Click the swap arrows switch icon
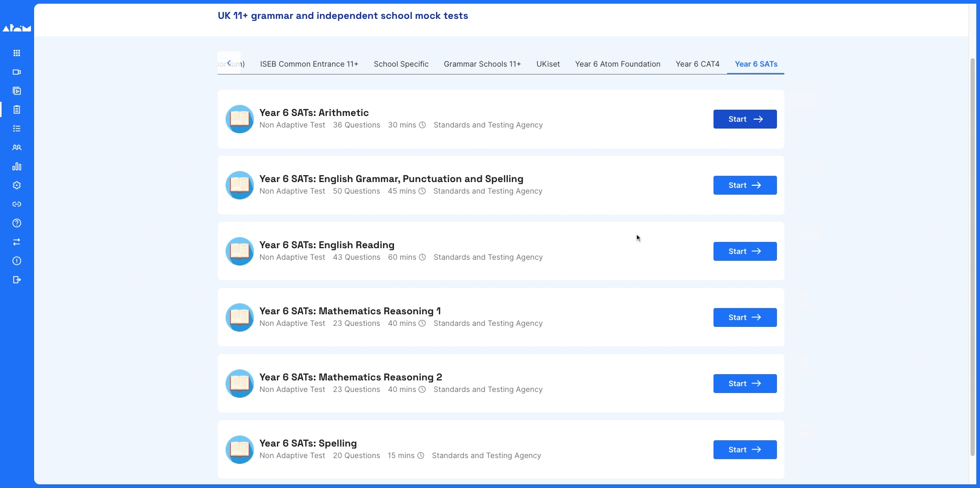The width and height of the screenshot is (980, 488). pyautogui.click(x=17, y=242)
